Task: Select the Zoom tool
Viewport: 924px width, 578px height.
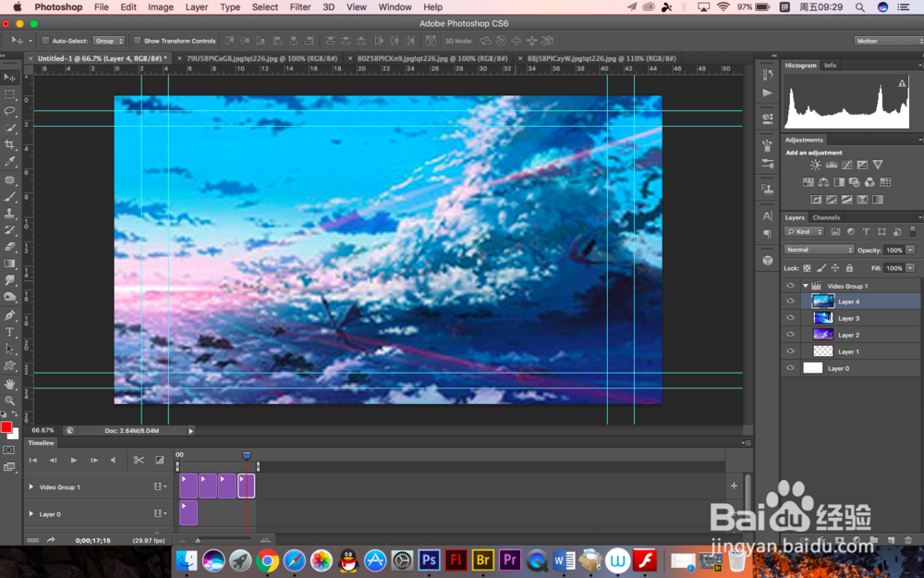Action: click(10, 400)
